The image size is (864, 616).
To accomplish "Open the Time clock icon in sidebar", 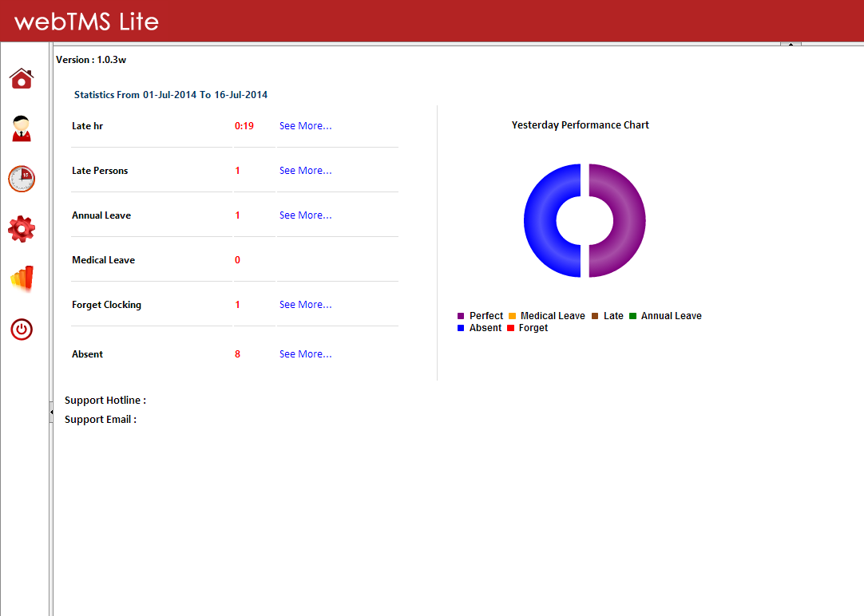I will (x=22, y=179).
